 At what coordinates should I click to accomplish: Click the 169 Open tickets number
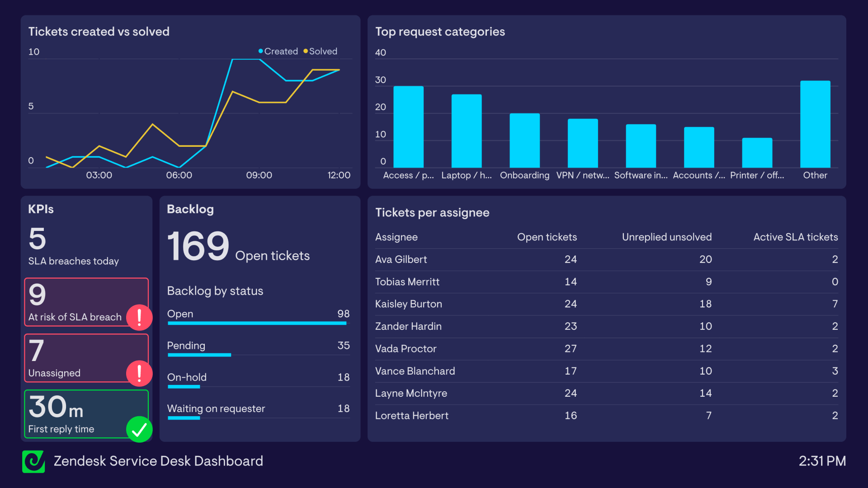pos(198,247)
